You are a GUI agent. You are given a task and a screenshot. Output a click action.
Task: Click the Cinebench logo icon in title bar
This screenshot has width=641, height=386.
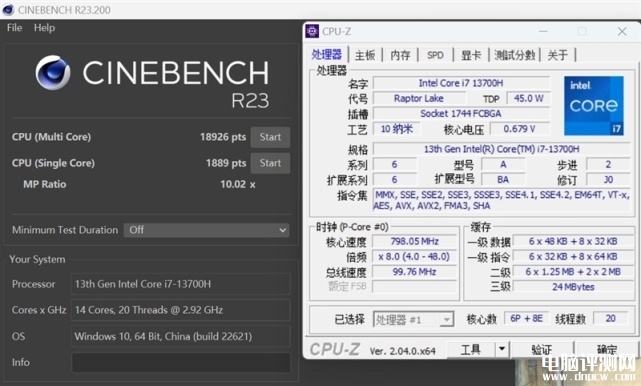(8, 9)
